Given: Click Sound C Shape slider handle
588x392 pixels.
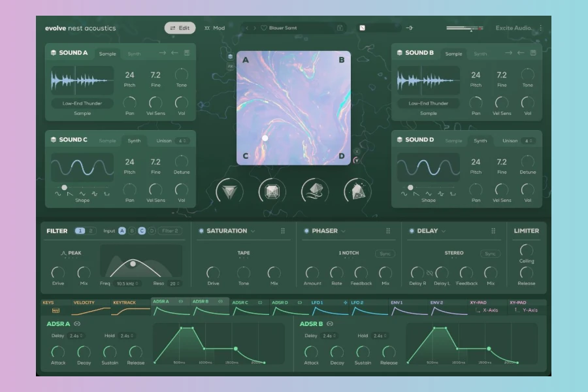Looking at the screenshot, I should (x=65, y=188).
